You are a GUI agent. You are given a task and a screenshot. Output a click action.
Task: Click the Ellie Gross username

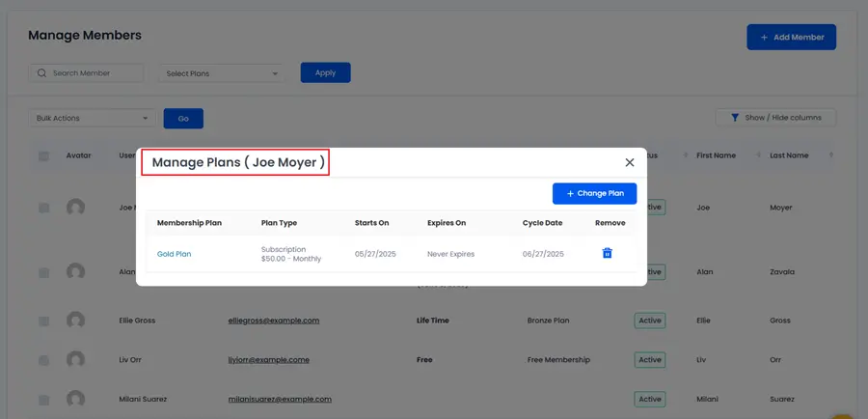[137, 321]
